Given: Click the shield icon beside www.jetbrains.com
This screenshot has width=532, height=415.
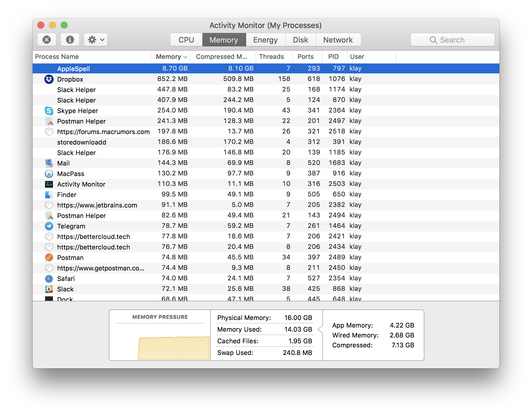Looking at the screenshot, I should 49,205.
